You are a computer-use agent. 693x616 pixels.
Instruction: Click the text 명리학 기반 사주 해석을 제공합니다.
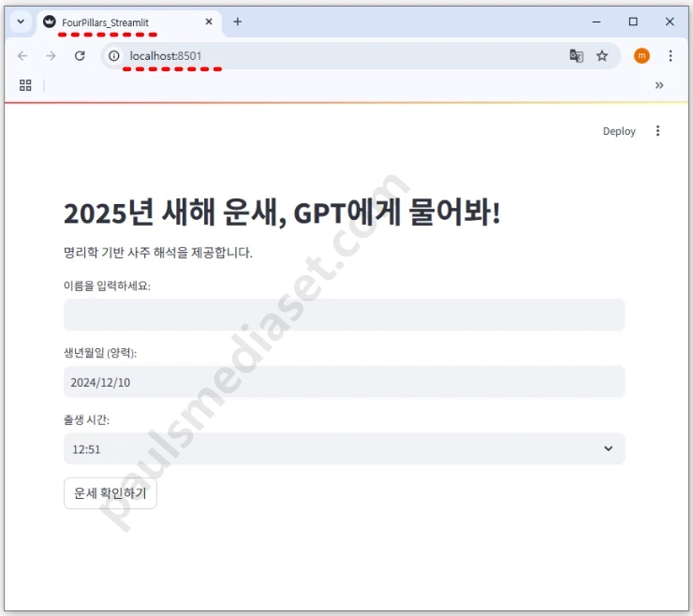coord(158,253)
